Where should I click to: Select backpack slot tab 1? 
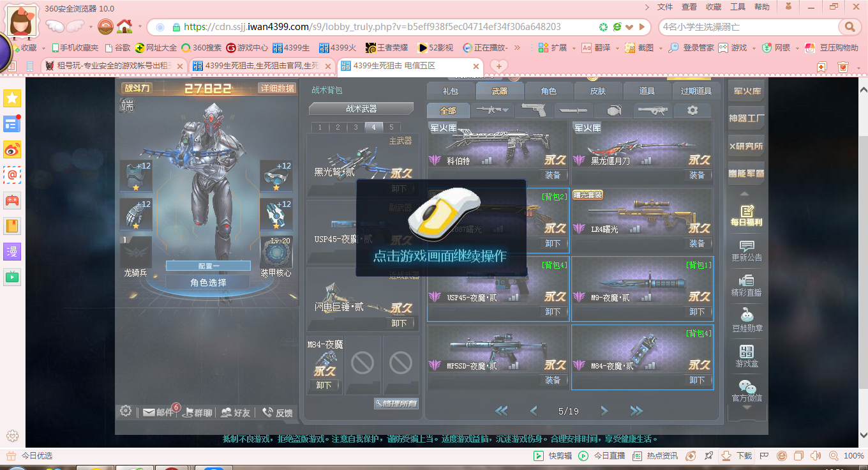tap(320, 127)
